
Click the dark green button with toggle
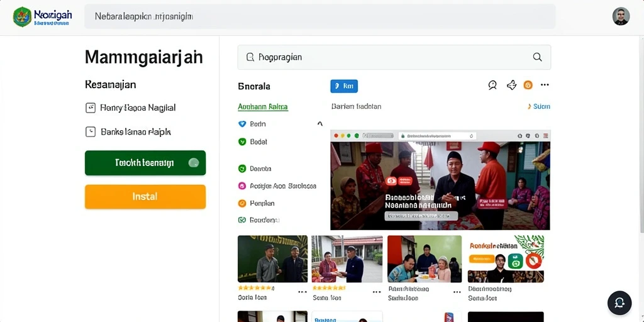[x=145, y=163]
